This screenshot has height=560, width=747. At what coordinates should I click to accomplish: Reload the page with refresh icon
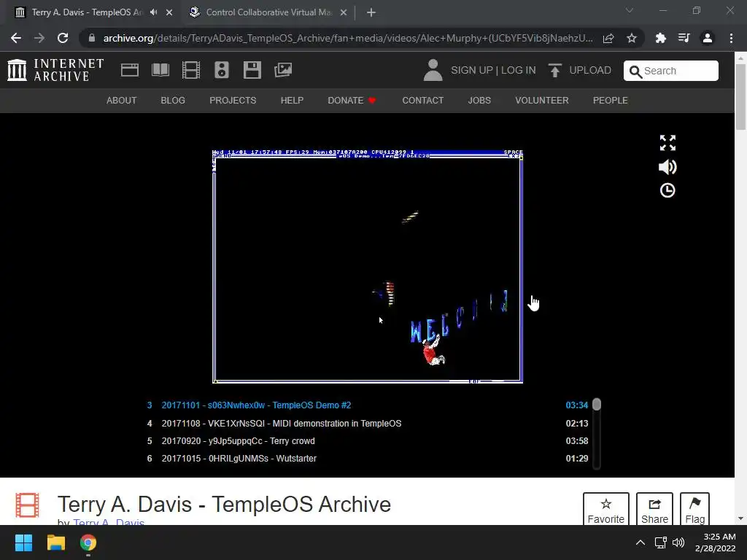[63, 38]
